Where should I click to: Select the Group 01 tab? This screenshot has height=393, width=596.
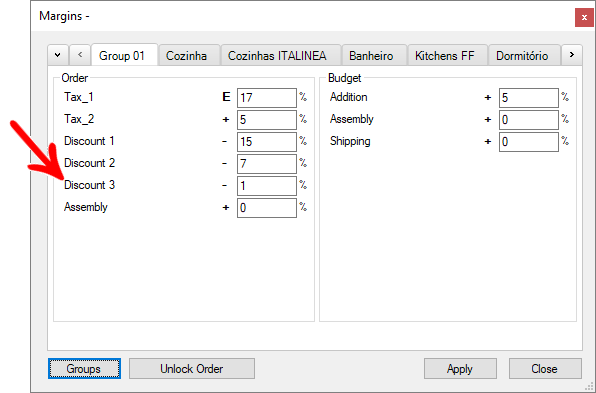coord(124,55)
